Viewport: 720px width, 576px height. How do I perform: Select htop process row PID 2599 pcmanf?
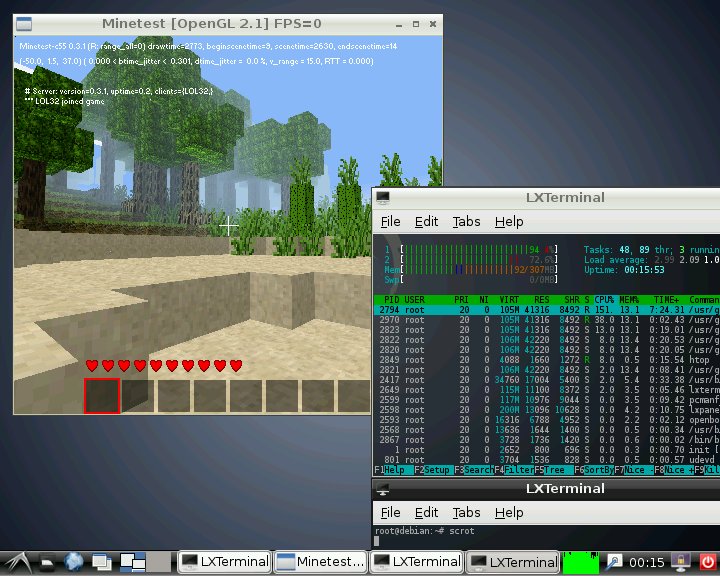pos(546,400)
